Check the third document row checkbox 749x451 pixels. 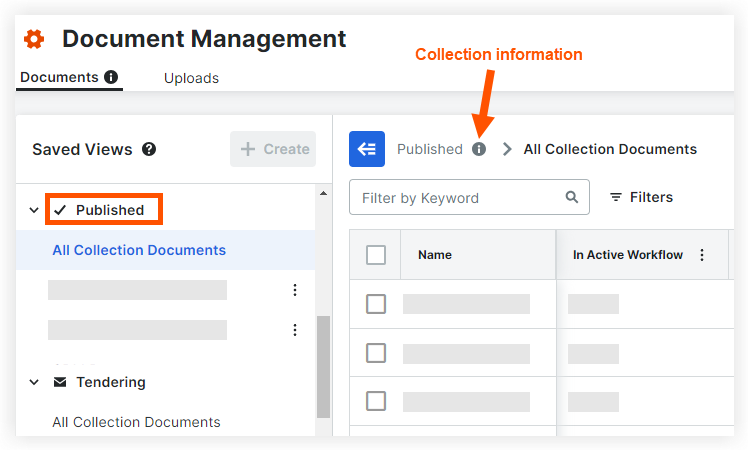coord(376,401)
